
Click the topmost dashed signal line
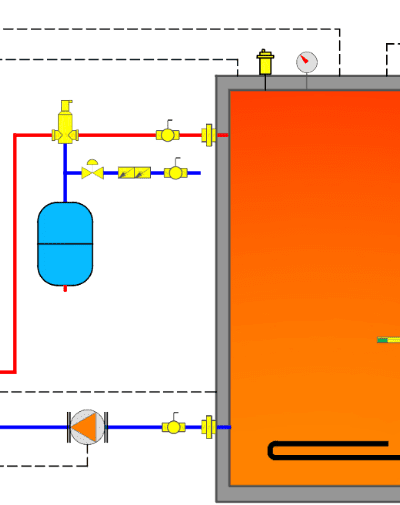point(170,29)
